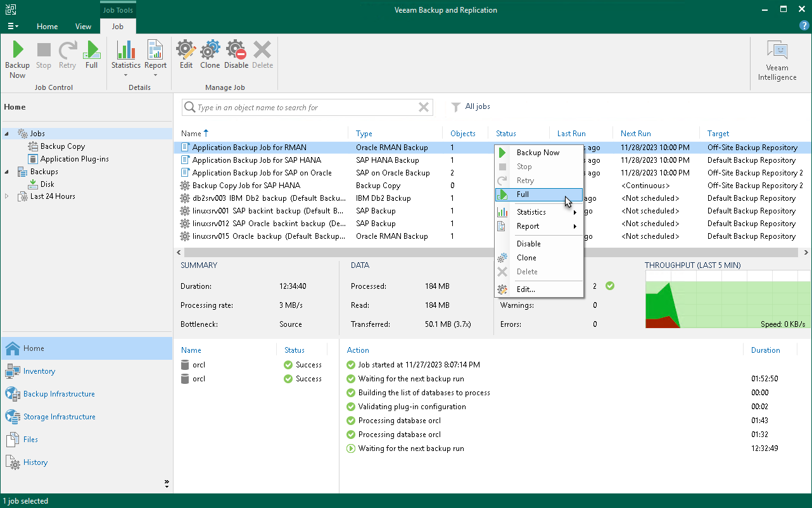
Task: Open the main application menu dropdown
Action: pos(13,27)
